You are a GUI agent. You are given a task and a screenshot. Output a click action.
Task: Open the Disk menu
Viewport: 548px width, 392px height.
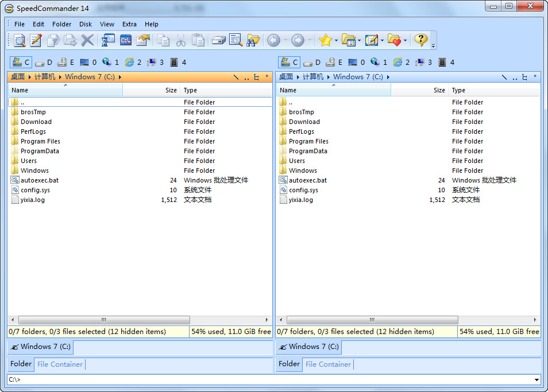pyautogui.click(x=86, y=25)
